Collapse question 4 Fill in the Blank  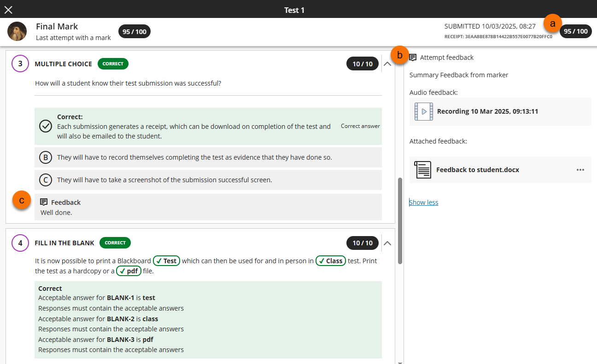(x=387, y=243)
